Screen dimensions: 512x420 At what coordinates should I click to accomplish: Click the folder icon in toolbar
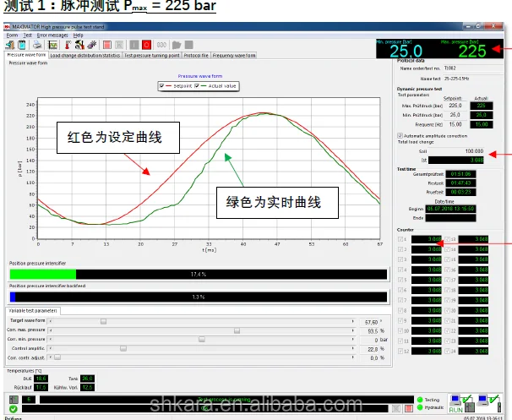(x=177, y=44)
